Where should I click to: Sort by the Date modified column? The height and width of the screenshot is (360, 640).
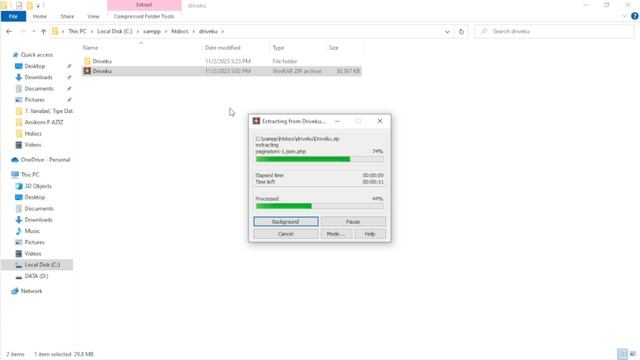222,48
